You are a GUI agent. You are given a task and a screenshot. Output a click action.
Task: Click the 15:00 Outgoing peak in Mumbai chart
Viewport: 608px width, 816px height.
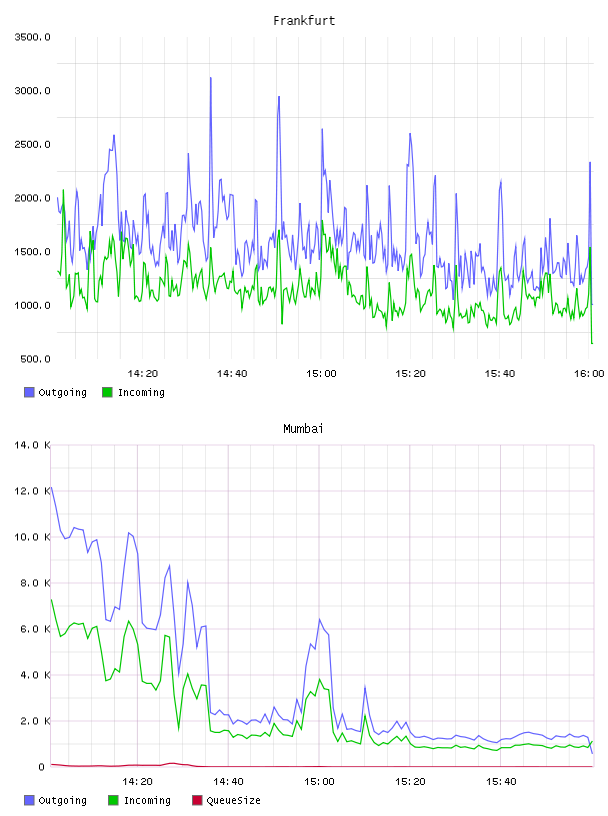(x=320, y=619)
